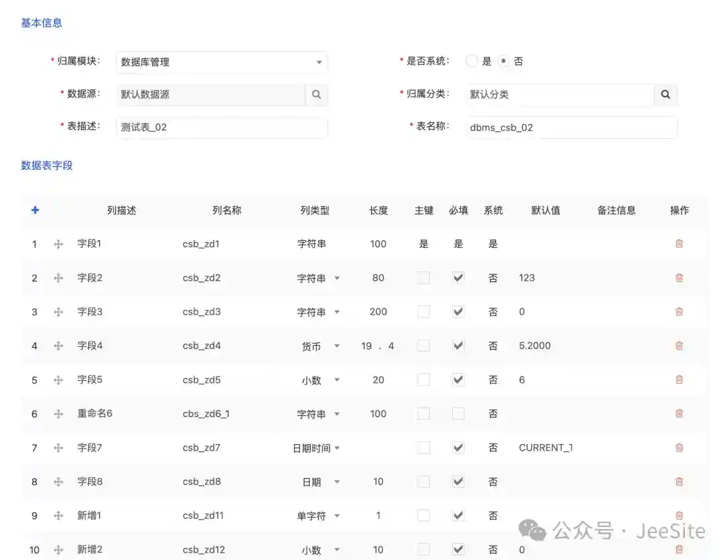Uncheck 必填 checkbox on 字段5 row
The height and width of the screenshot is (560, 728).
point(458,379)
